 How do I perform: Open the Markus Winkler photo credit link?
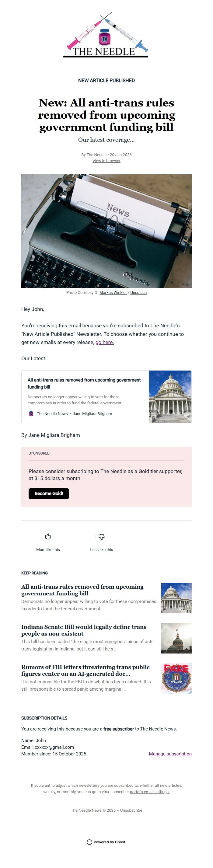[113, 292]
